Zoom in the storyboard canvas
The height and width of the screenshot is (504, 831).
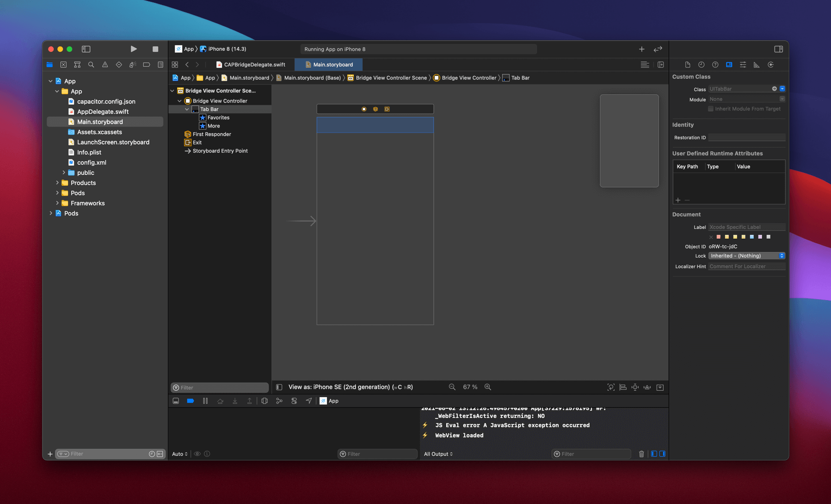(488, 387)
